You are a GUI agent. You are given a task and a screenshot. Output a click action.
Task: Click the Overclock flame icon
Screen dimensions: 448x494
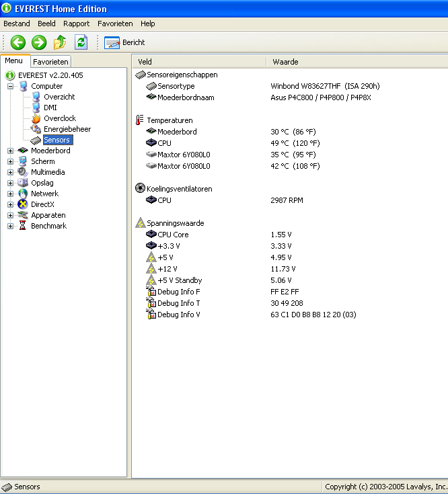coord(36,118)
